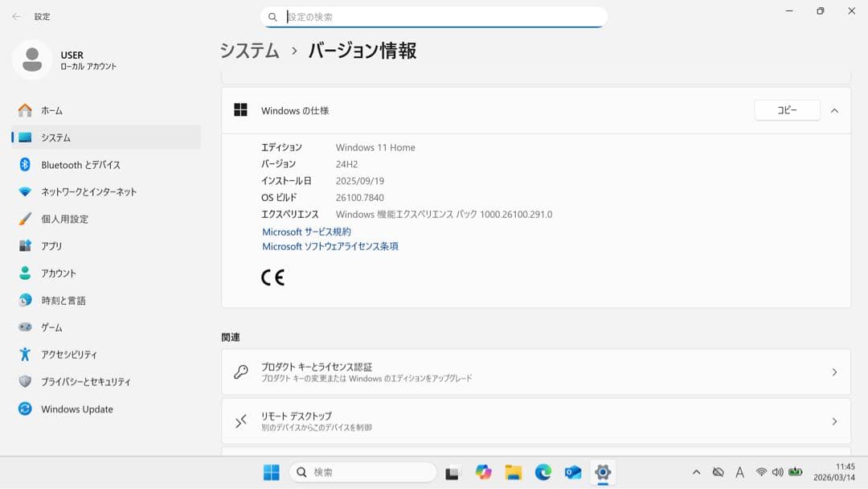This screenshot has width=868, height=489.
Task: Show hidden system tray icons
Action: click(x=696, y=472)
